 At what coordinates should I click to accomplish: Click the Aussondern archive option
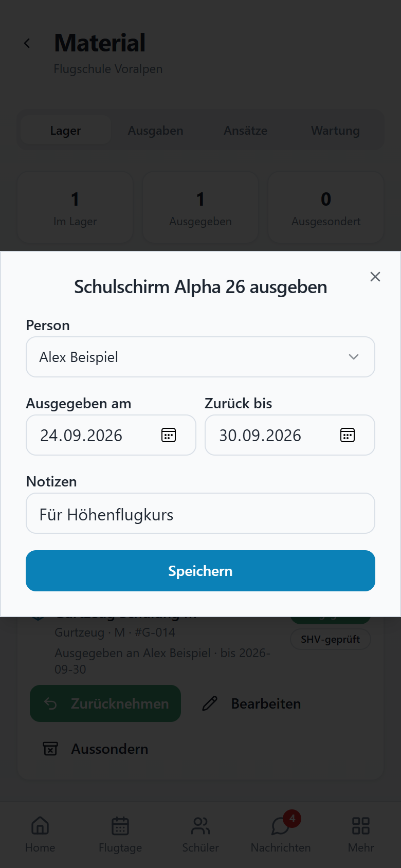(96, 749)
